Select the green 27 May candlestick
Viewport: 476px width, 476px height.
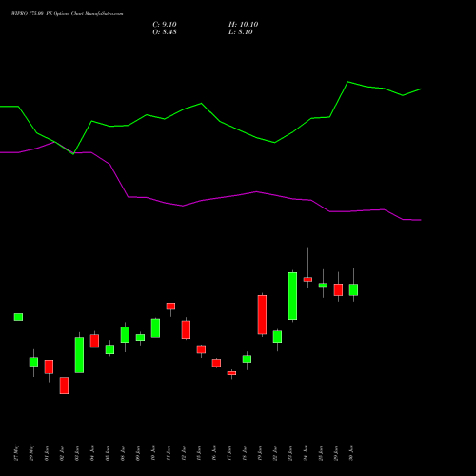[x=18, y=317]
